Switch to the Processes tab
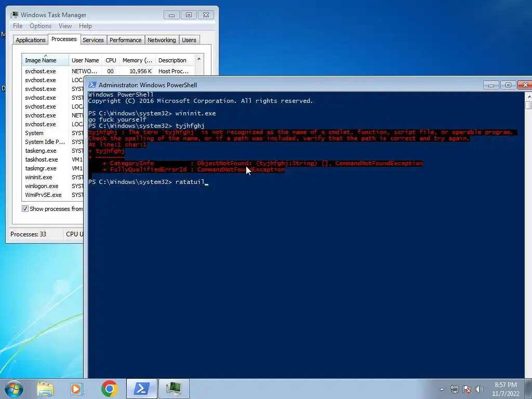532x399 pixels. 64,39
